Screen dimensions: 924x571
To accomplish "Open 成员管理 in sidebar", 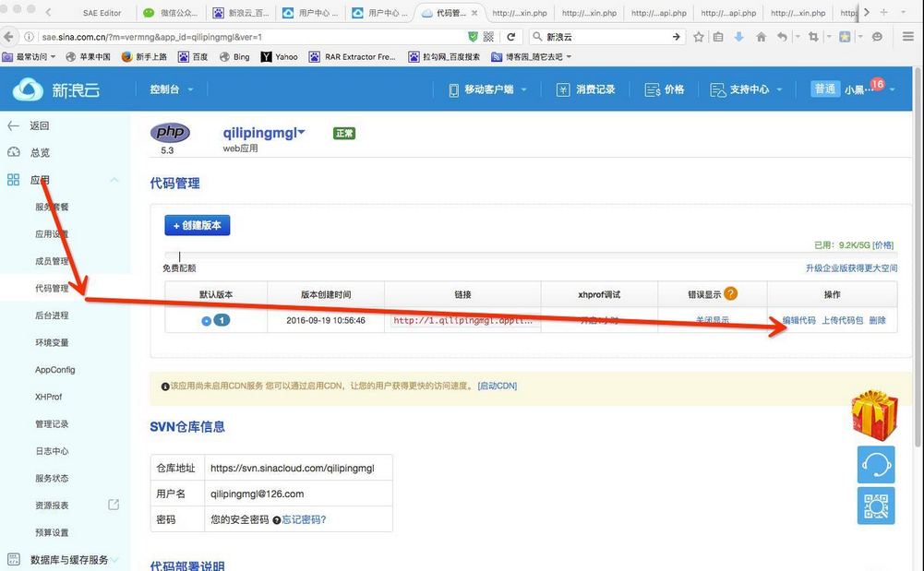I will tap(52, 261).
